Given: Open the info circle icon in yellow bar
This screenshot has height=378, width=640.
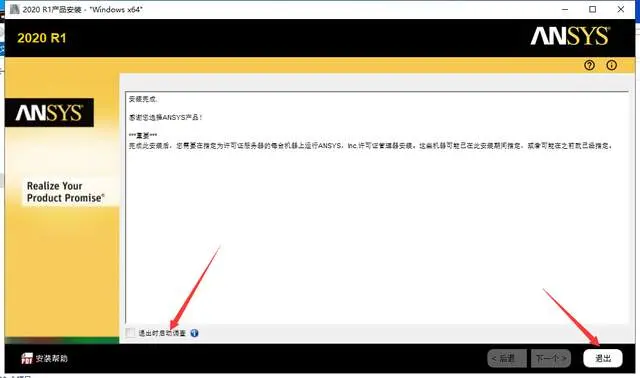Looking at the screenshot, I should pos(611,65).
